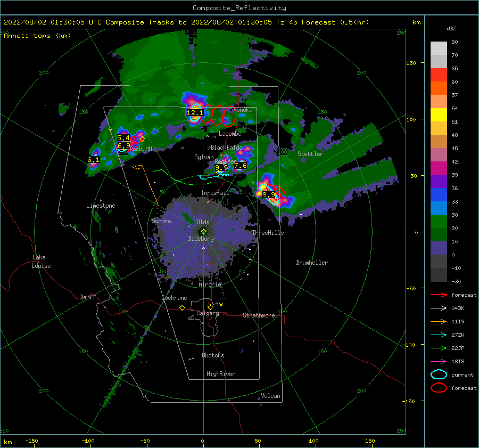479x448 pixels.
Task: Click the Vulcan label
Action: (x=270, y=396)
